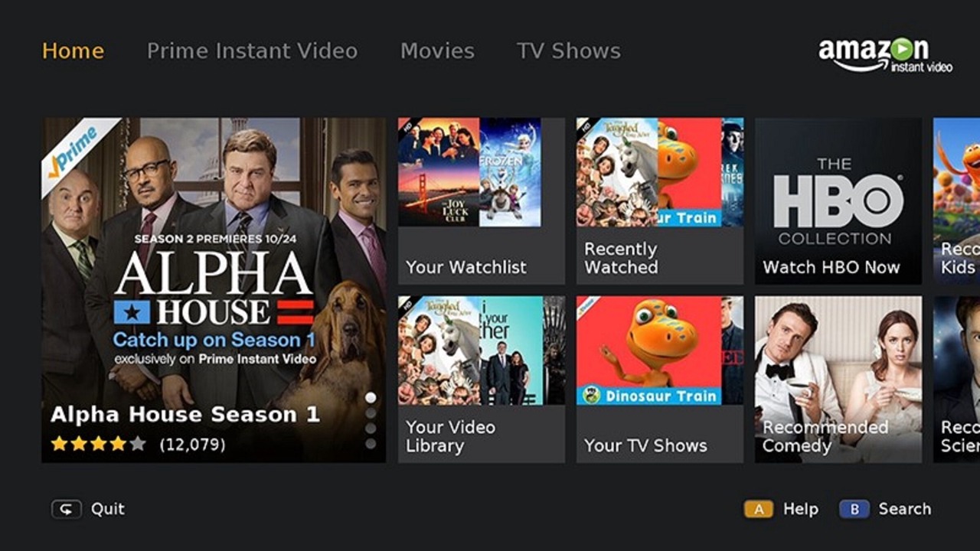Click the Alpha House star rating
The width and height of the screenshot is (980, 551).
click(x=98, y=443)
